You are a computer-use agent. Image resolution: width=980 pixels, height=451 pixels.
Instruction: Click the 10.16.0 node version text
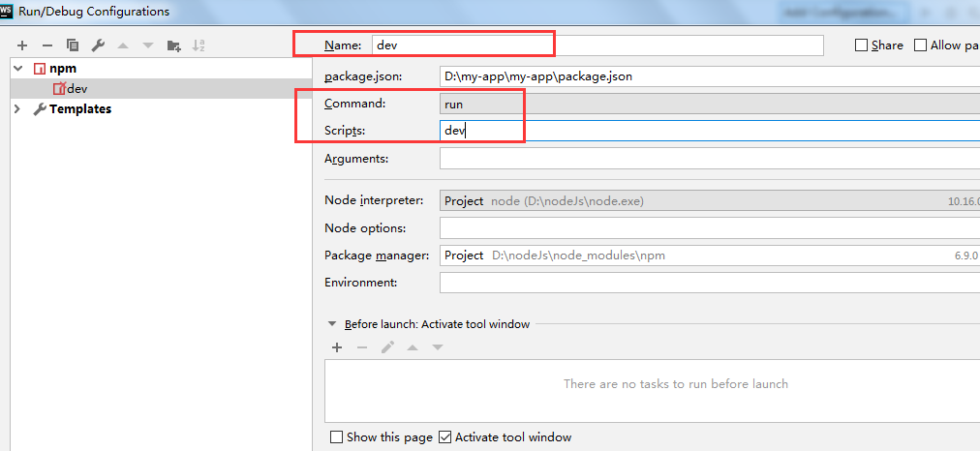(964, 201)
